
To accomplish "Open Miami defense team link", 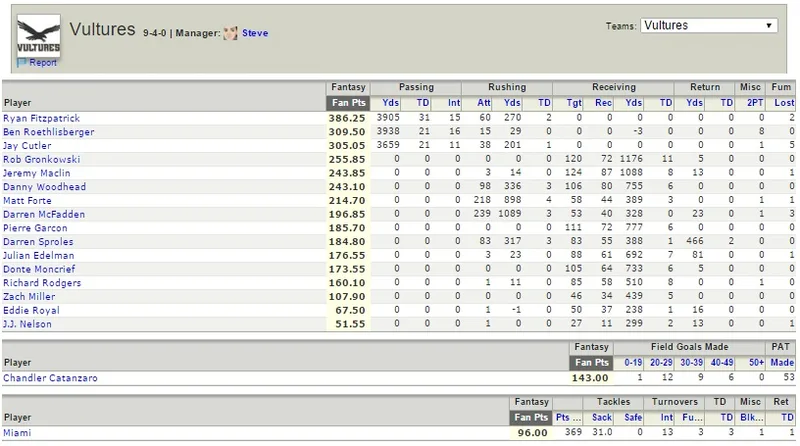I will tap(17, 433).
